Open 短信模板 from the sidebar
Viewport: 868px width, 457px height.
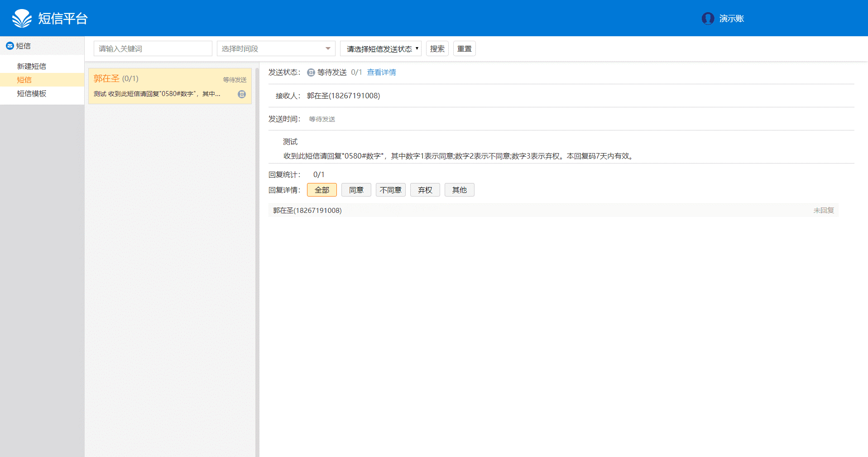tap(31, 94)
